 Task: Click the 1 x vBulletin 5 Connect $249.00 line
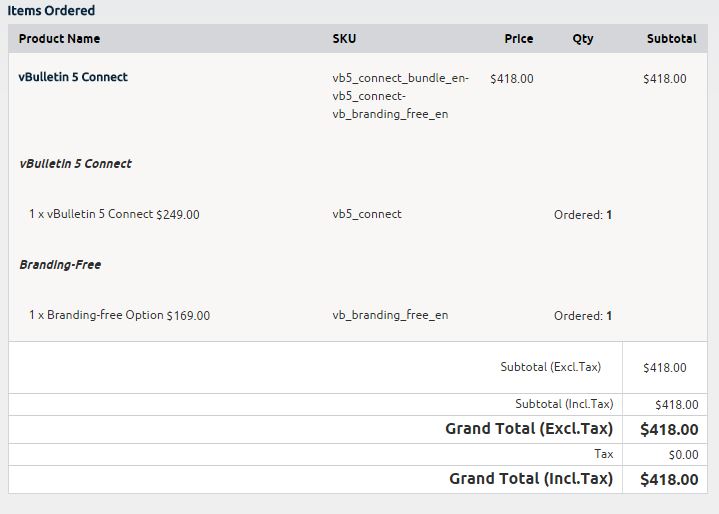(114, 214)
